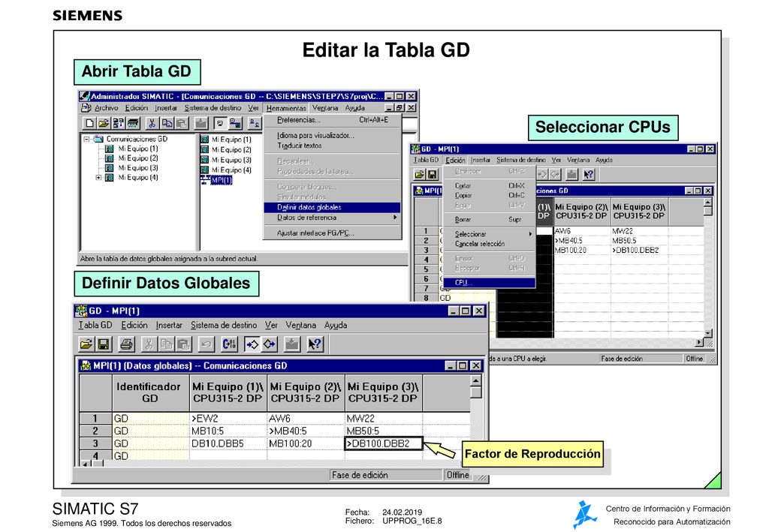Click context Help icon in bottom GD toolbar

(x=315, y=344)
